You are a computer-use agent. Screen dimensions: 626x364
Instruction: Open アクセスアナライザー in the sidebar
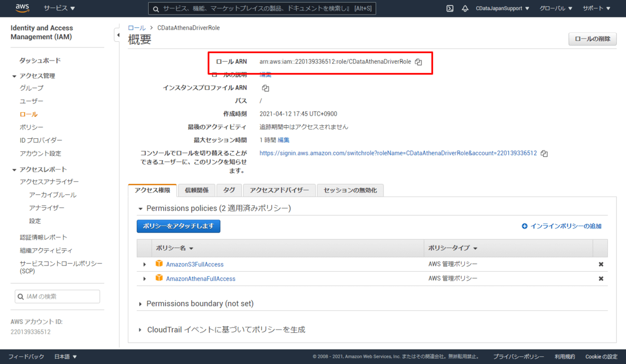49,182
